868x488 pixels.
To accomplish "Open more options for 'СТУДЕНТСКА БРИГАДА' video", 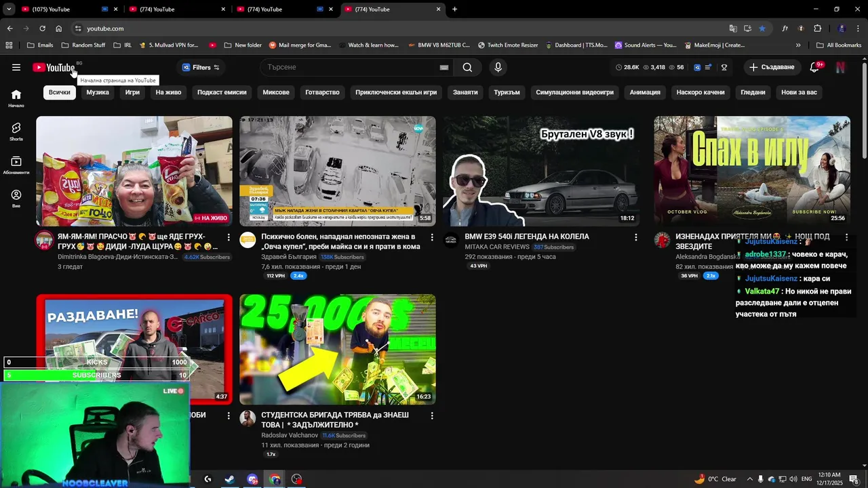I will [432, 415].
